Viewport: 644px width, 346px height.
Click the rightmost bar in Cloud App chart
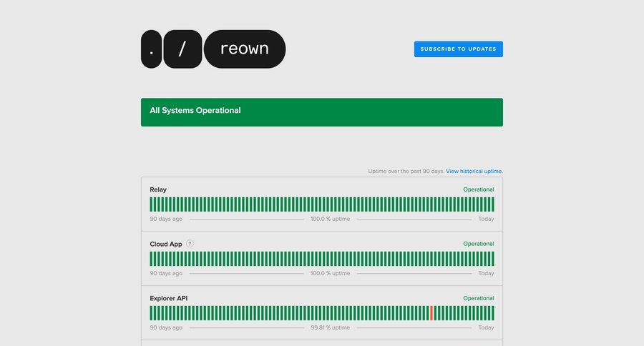point(492,259)
